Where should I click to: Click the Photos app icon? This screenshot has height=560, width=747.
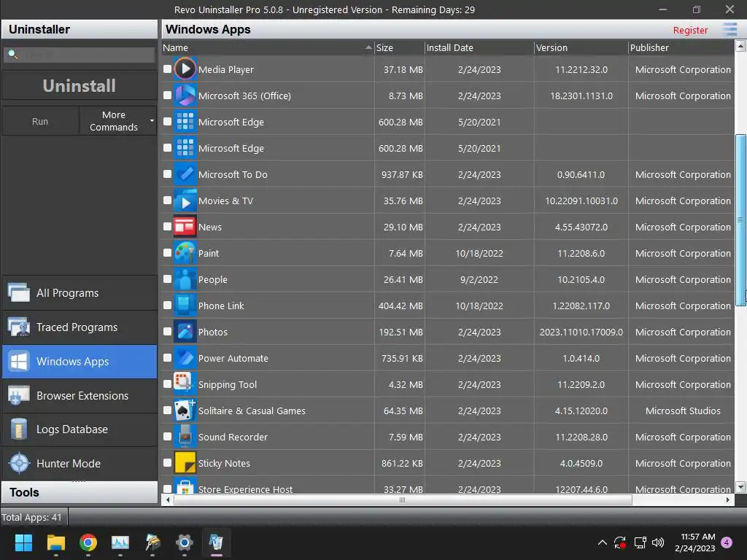coord(185,332)
